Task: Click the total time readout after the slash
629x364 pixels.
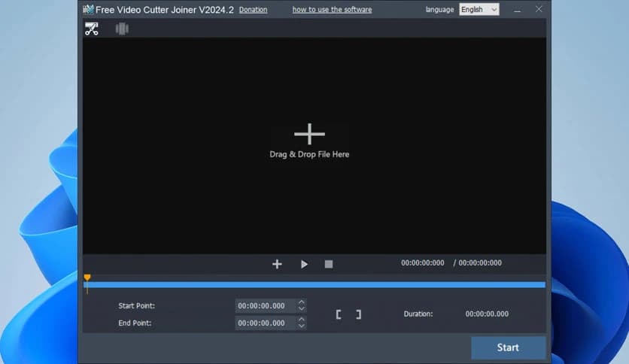Action: coord(480,263)
